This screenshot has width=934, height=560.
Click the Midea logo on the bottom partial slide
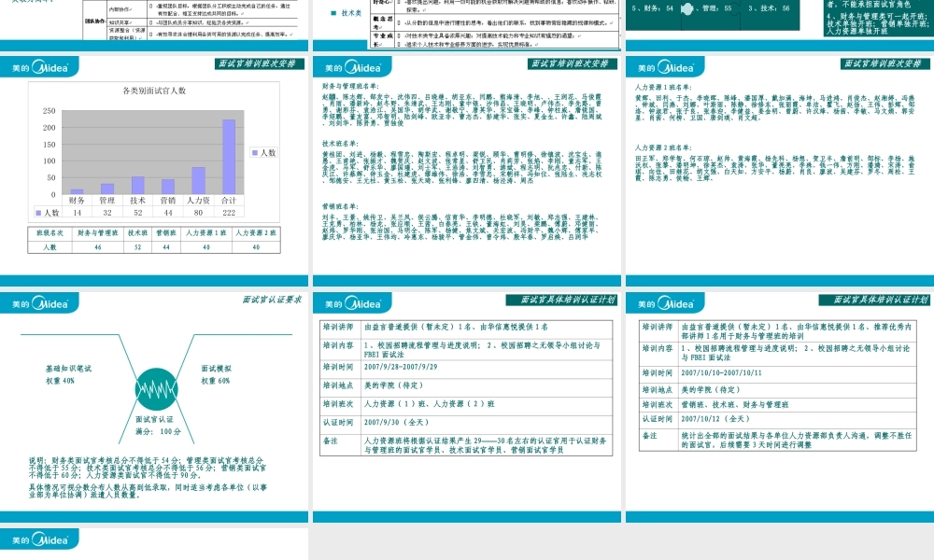[39, 539]
